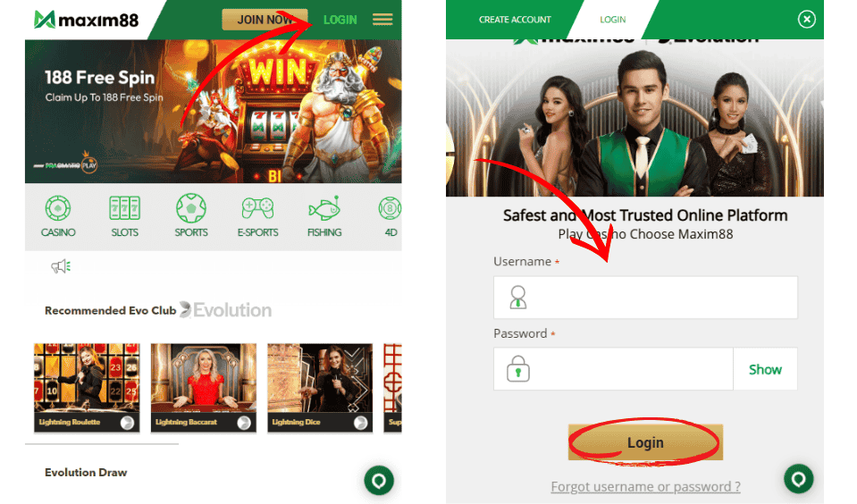Play Lightning Roulette arrow icon

[128, 423]
